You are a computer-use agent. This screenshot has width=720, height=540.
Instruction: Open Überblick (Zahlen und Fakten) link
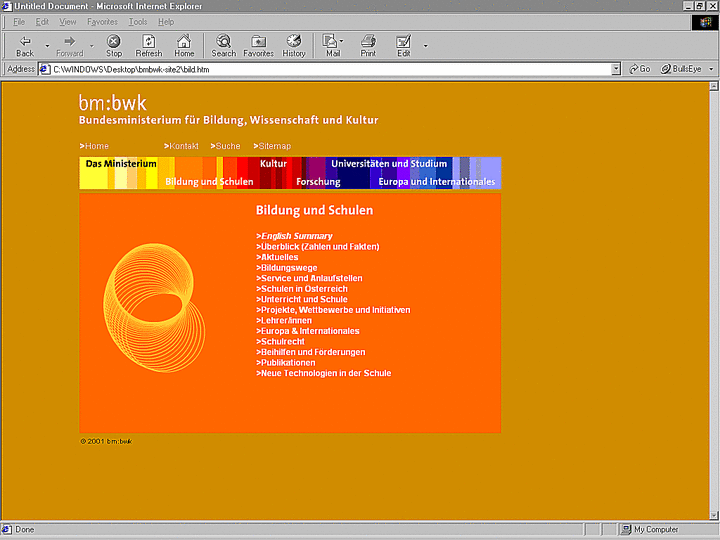[x=318, y=247]
